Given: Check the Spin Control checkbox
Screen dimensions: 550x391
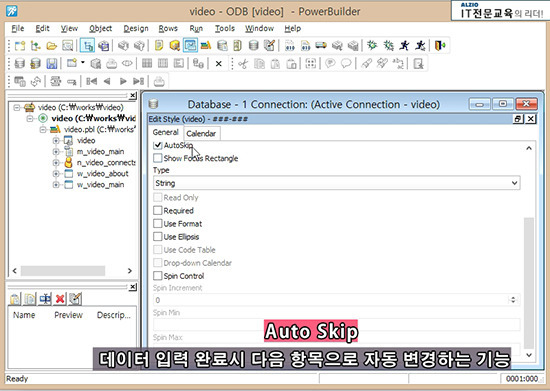Looking at the screenshot, I should [157, 276].
